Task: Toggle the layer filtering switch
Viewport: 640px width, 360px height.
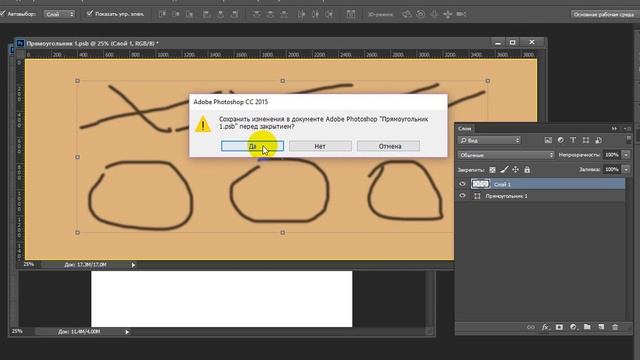Action: (629, 140)
